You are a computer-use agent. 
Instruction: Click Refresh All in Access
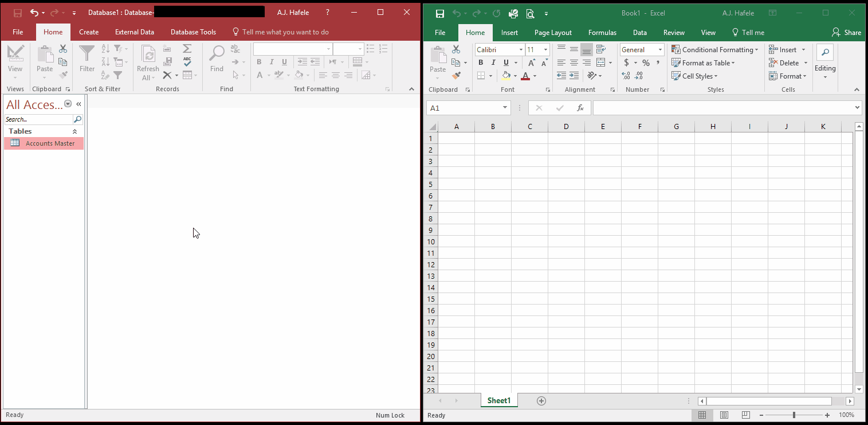pyautogui.click(x=148, y=63)
